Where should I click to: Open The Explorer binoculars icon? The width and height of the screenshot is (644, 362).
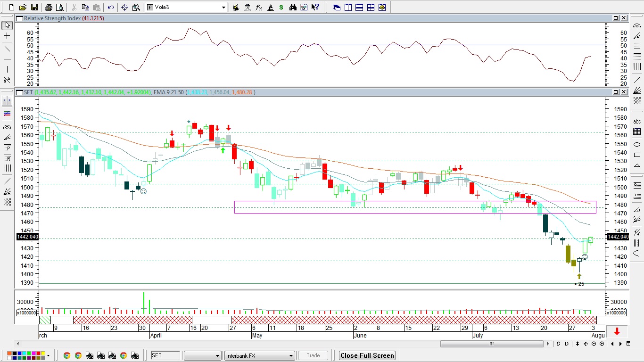point(293,7)
